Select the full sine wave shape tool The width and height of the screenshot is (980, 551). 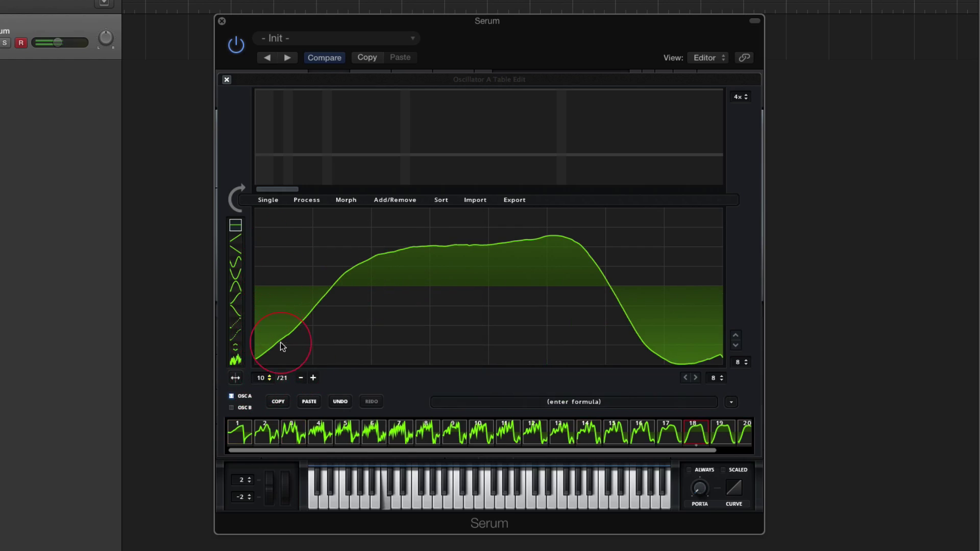pos(235,262)
